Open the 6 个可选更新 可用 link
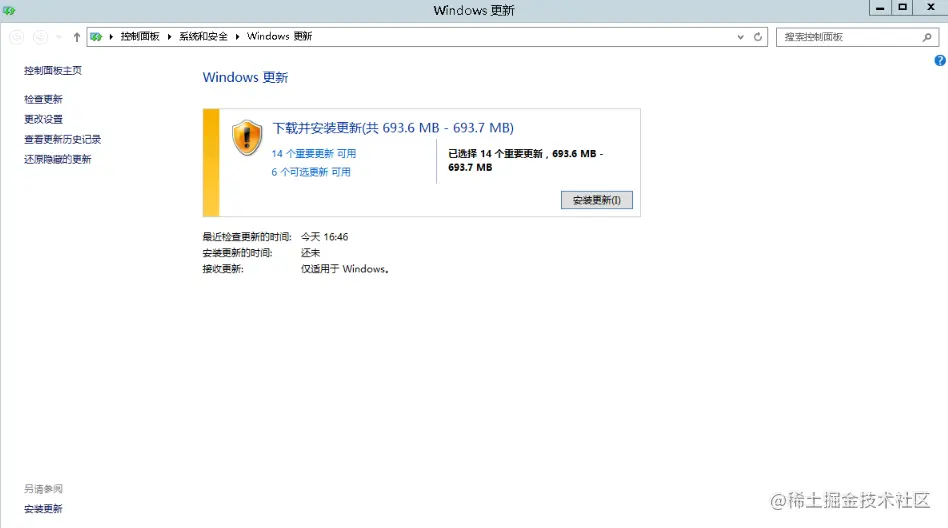Screen dimensions: 948x528 tap(311, 172)
